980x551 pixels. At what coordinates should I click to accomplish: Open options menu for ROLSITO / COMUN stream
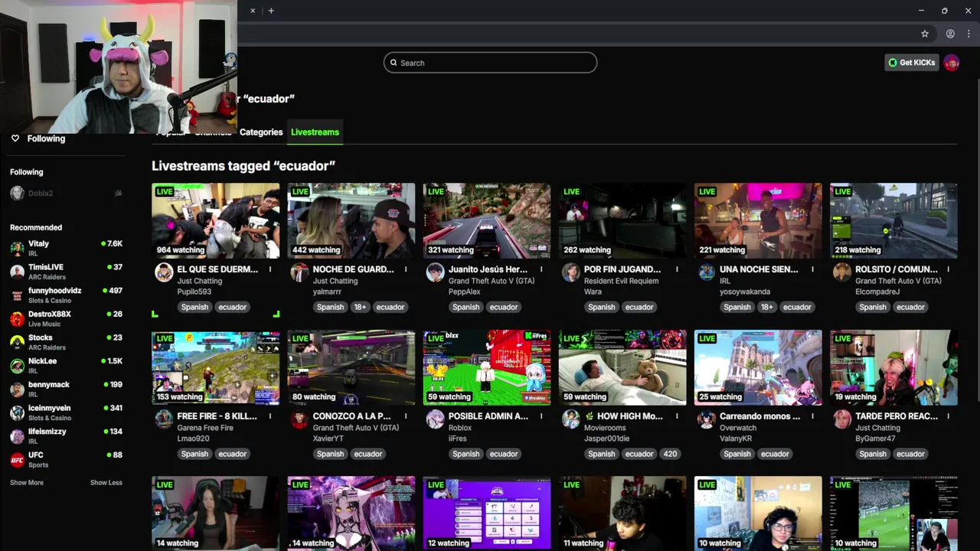pos(948,269)
